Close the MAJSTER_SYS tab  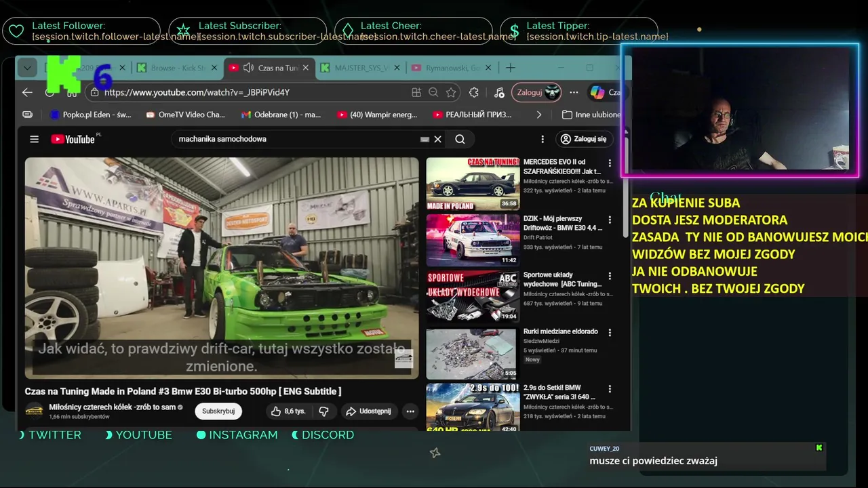pyautogui.click(x=397, y=68)
